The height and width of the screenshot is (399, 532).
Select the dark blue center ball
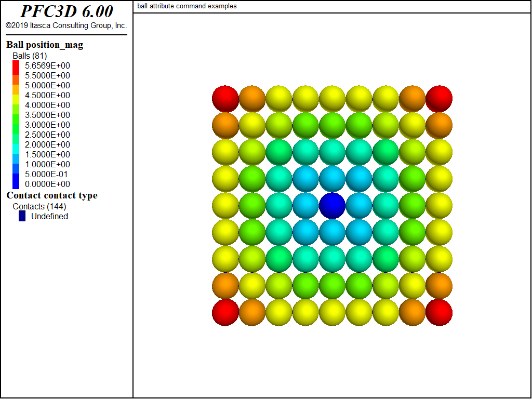pyautogui.click(x=332, y=206)
